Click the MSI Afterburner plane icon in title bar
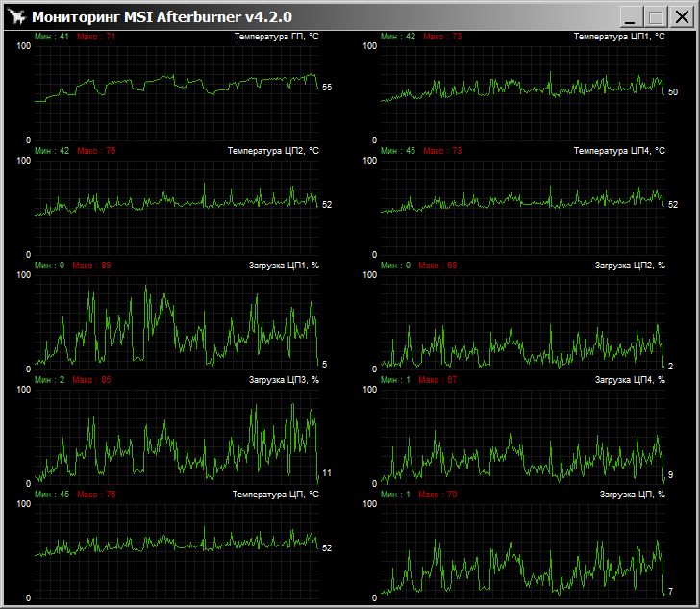700x609 pixels. (16, 16)
